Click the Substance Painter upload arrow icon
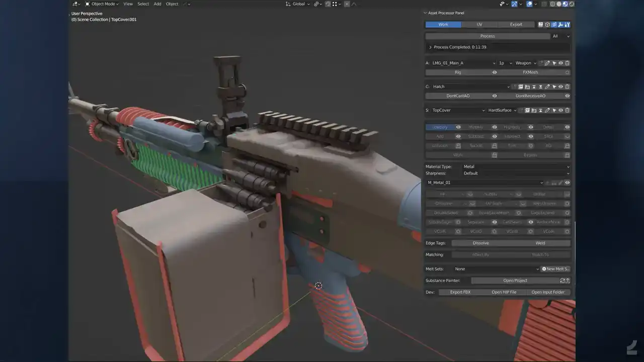This screenshot has height=362, width=644. tap(568, 281)
